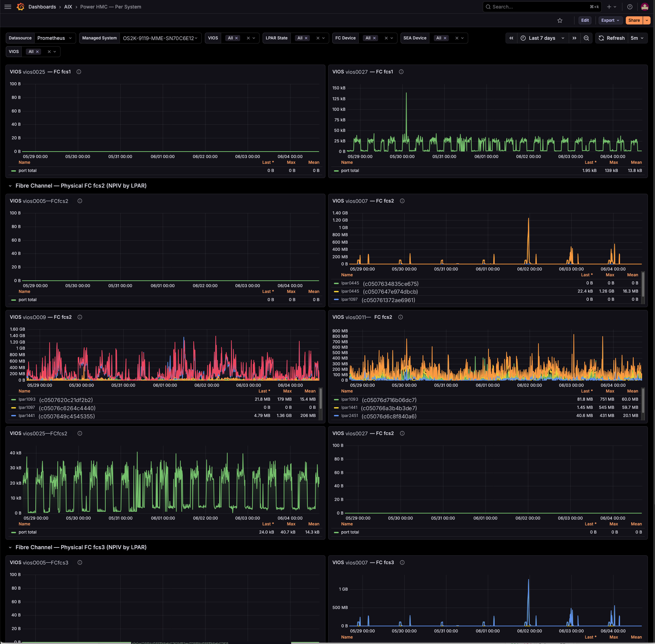The width and height of the screenshot is (655, 644).
Task: Open the Datasource Prometheus dropdown
Action: point(55,38)
